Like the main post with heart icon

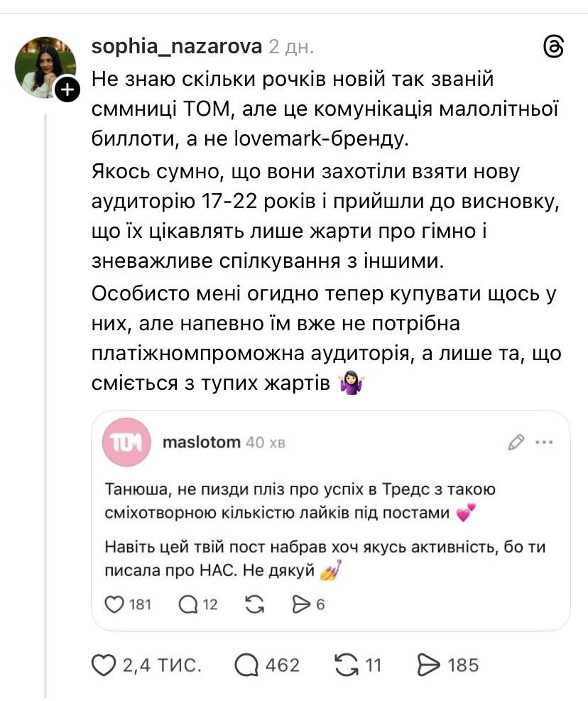click(104, 665)
